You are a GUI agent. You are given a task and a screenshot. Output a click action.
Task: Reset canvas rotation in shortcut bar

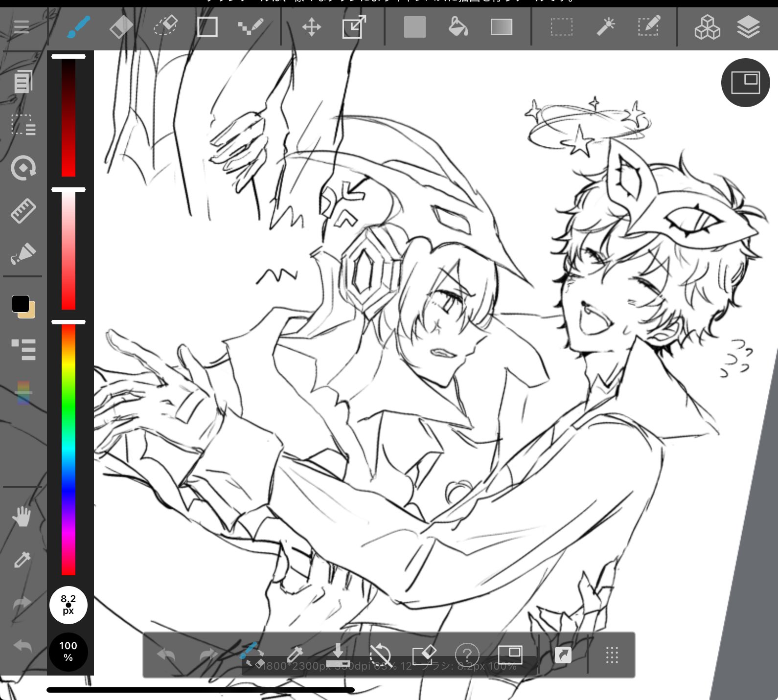pyautogui.click(x=380, y=655)
